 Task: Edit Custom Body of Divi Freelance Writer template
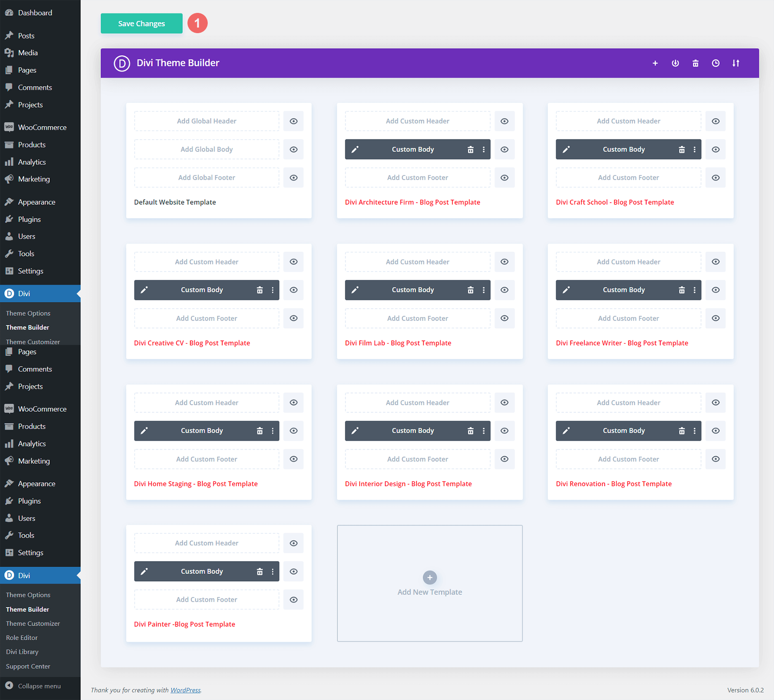(566, 290)
